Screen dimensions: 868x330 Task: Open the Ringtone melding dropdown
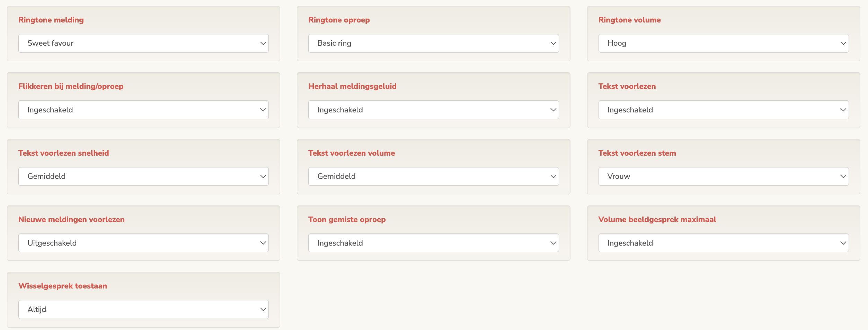143,43
